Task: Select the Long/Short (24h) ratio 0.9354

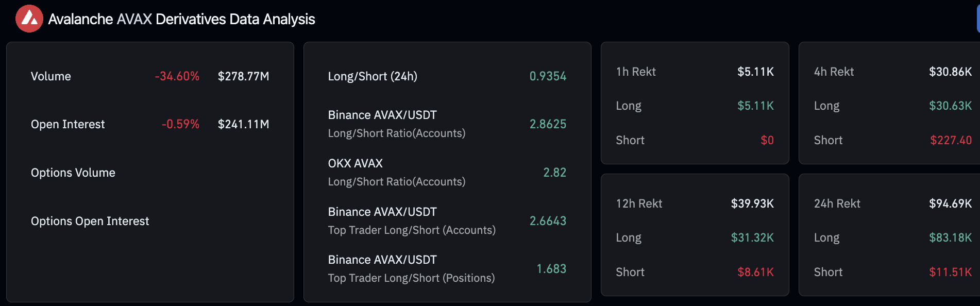Action: click(548, 76)
